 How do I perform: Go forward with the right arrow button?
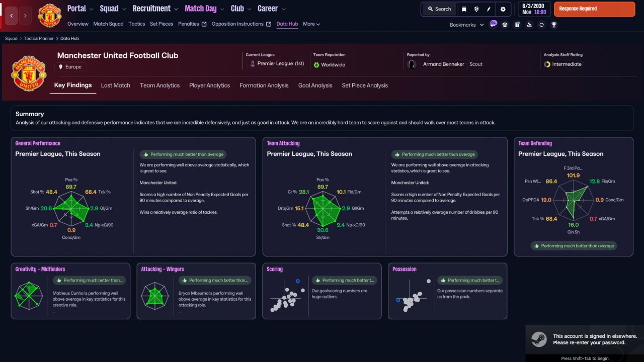(x=25, y=16)
